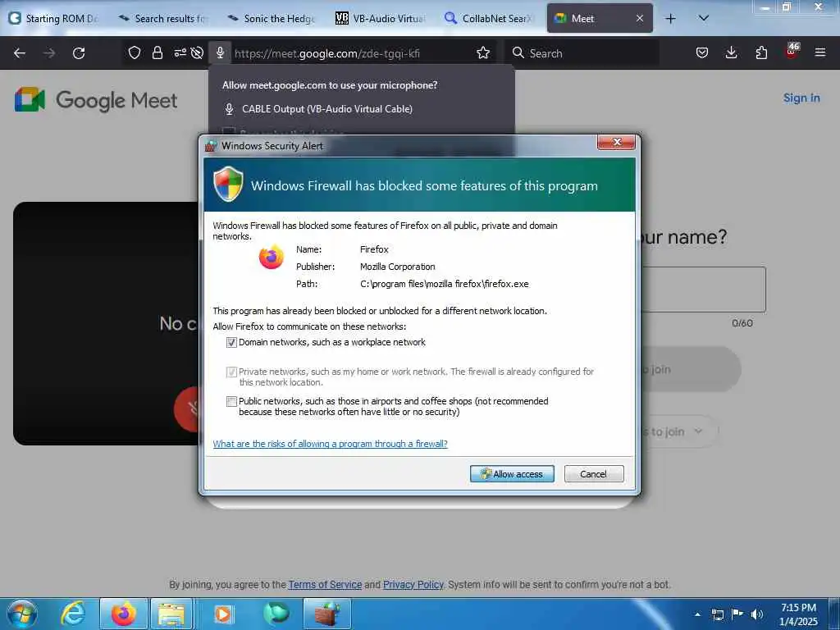Viewport: 840px width, 630px height.
Task: Click the blocked autoplay icon in address bar
Action: pyautogui.click(x=197, y=52)
